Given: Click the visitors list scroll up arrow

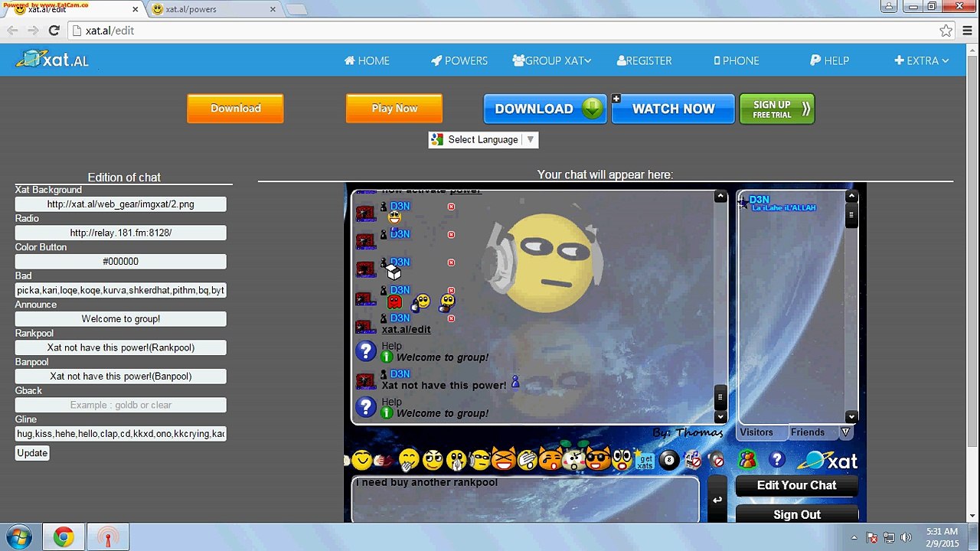Looking at the screenshot, I should click(851, 197).
